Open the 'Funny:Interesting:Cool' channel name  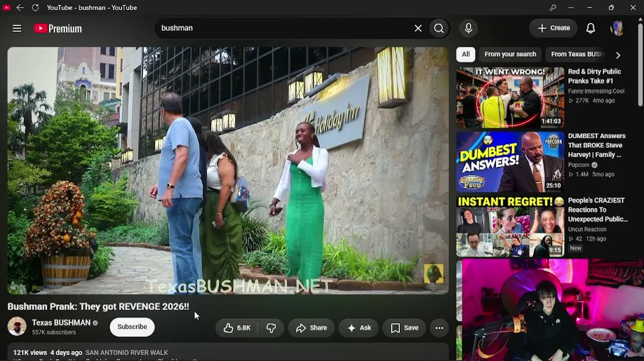pyautogui.click(x=596, y=91)
